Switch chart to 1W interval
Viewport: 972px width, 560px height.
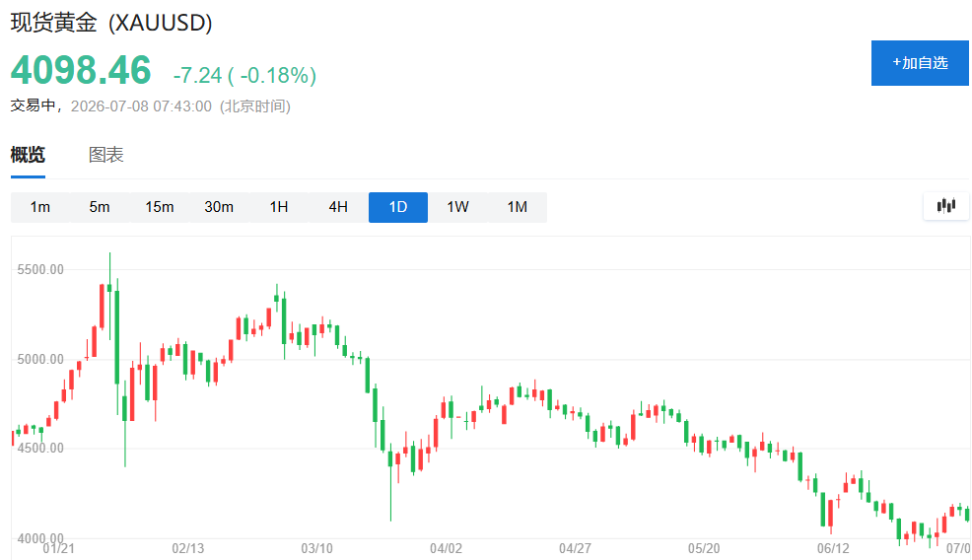[457, 207]
